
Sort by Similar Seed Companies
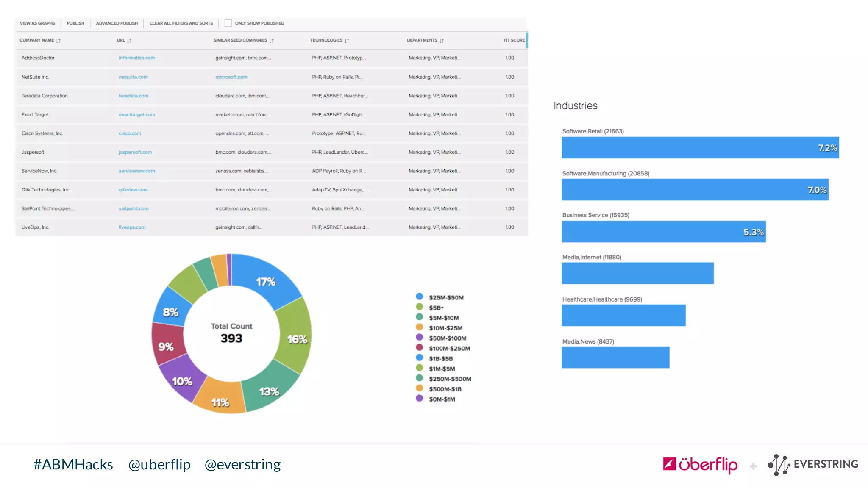271,41
